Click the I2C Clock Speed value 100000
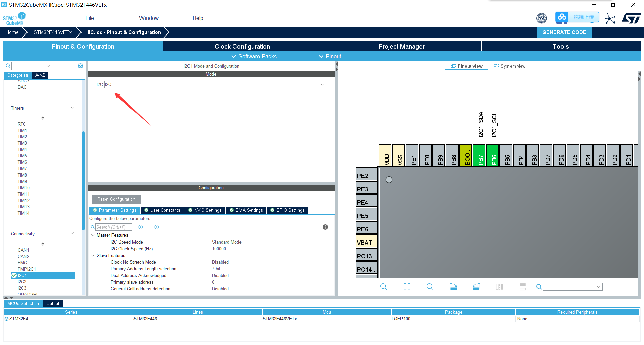The image size is (644, 345). tap(219, 249)
